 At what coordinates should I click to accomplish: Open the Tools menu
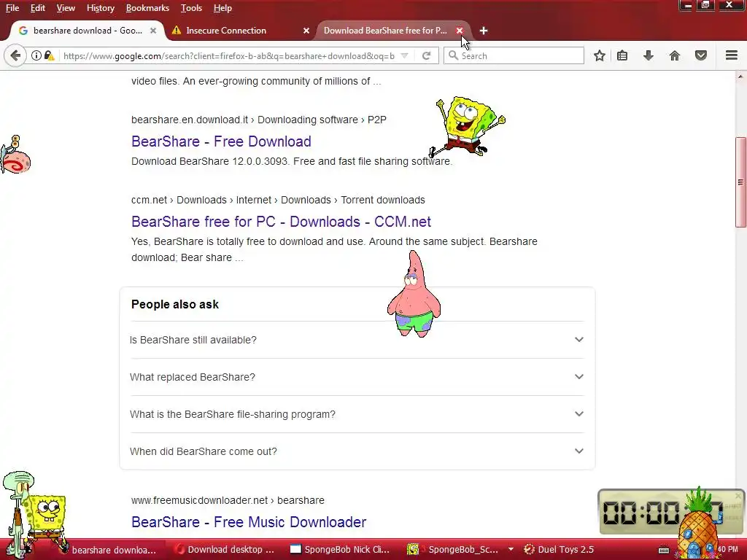tap(191, 8)
